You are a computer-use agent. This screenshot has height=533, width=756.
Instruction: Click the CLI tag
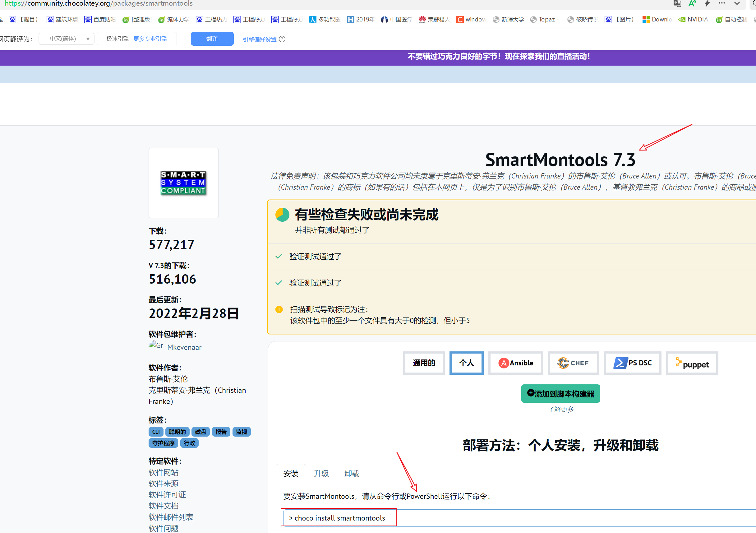(x=156, y=432)
